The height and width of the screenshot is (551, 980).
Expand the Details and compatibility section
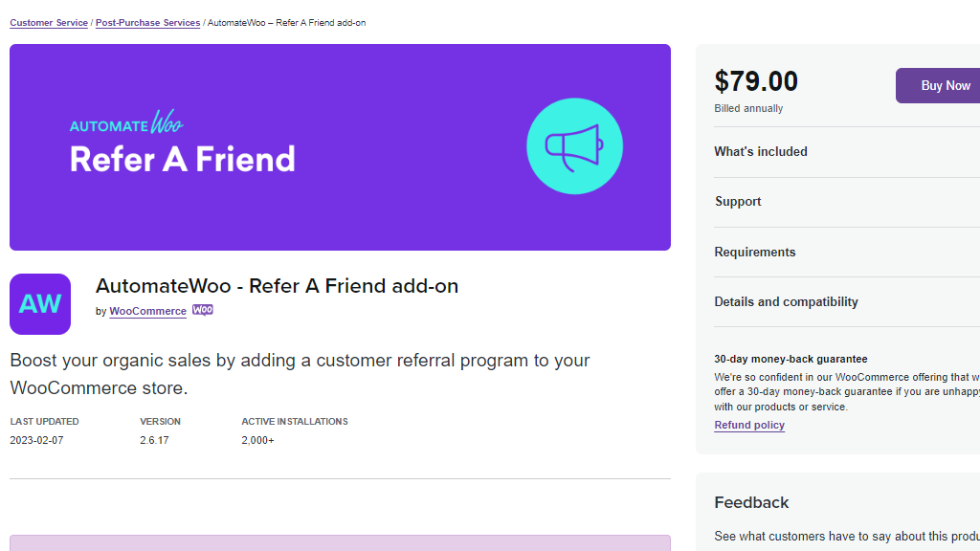click(x=786, y=301)
